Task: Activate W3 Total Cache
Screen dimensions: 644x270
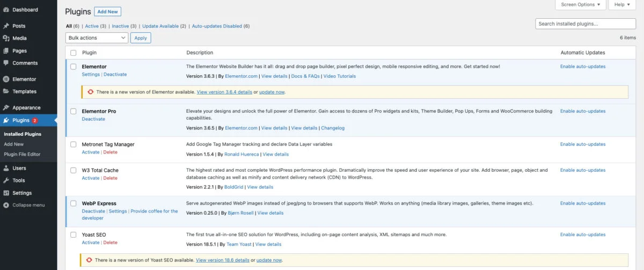Action: [91, 178]
